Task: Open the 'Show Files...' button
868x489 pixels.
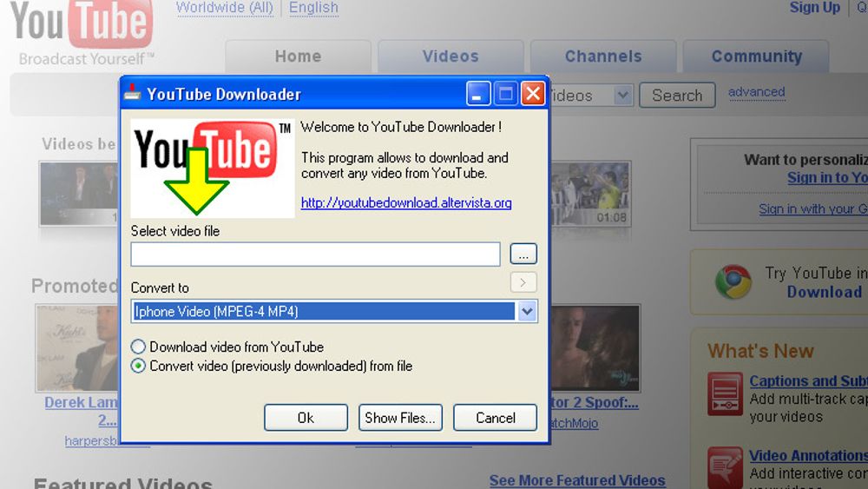Action: coord(400,418)
